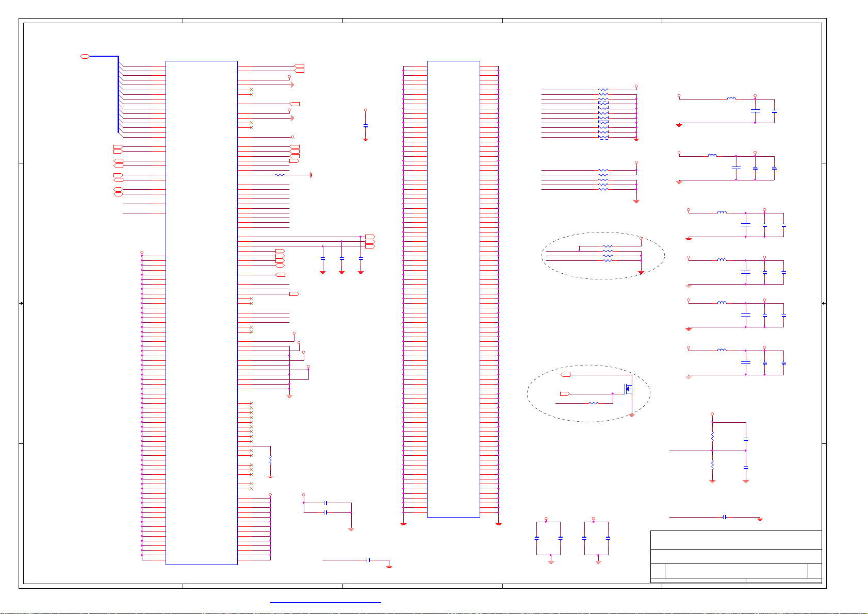Image resolution: width=868 pixels, height=614 pixels.
Task: Click the blue underlined link below the sheet
Action: (325, 602)
